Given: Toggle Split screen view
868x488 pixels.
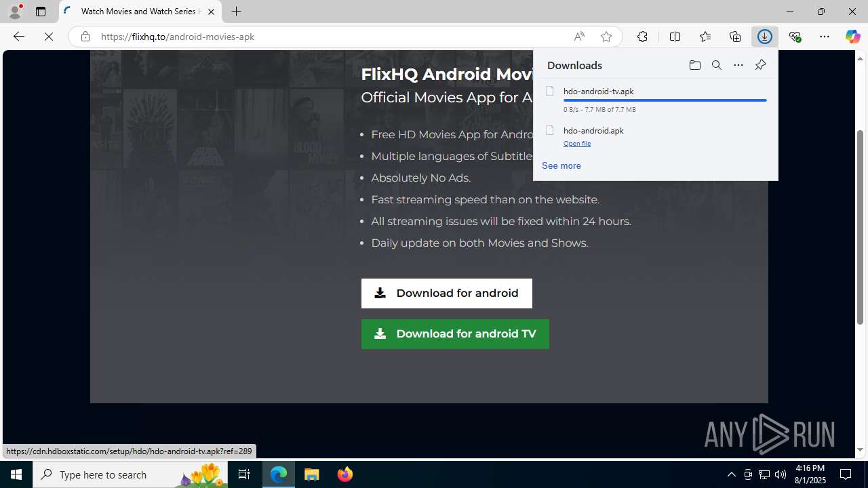Looking at the screenshot, I should click(x=675, y=37).
